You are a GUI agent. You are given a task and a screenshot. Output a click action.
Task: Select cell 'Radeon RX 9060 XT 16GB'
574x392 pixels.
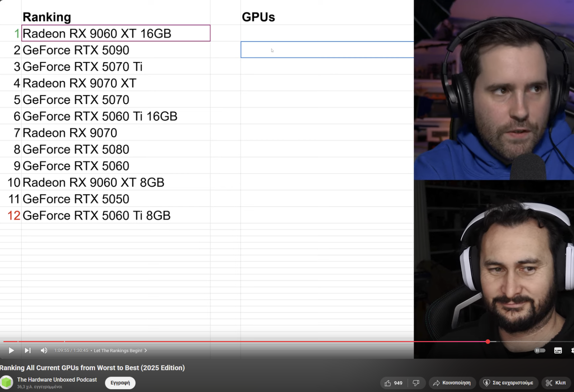click(116, 33)
